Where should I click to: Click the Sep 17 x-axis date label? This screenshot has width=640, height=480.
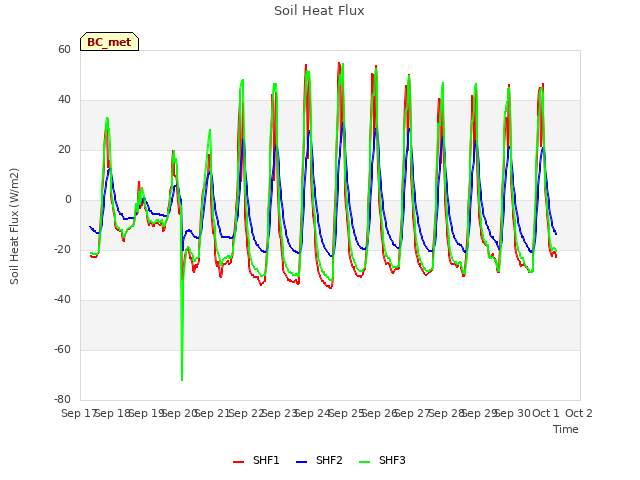79,413
